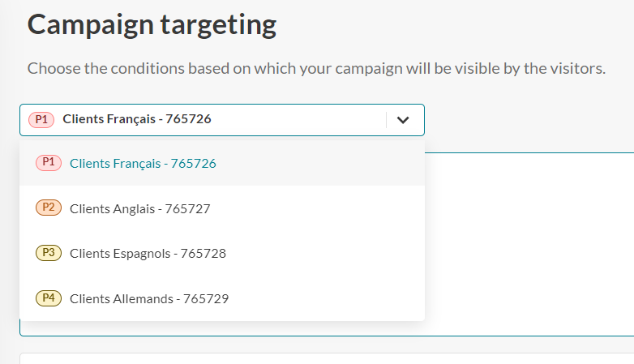
Task: Click segment ID 765729 in the list
Action: click(x=206, y=299)
